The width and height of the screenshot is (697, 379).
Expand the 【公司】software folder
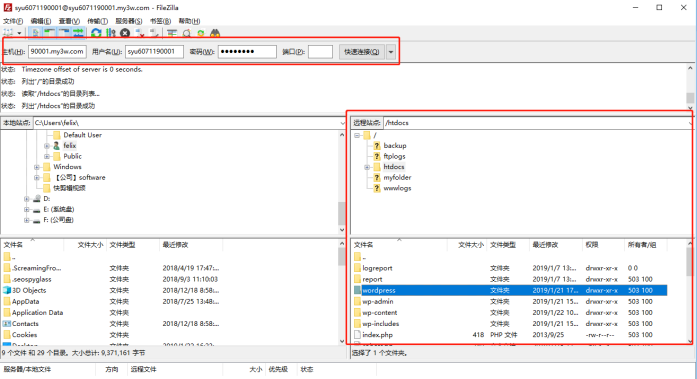[37, 178]
